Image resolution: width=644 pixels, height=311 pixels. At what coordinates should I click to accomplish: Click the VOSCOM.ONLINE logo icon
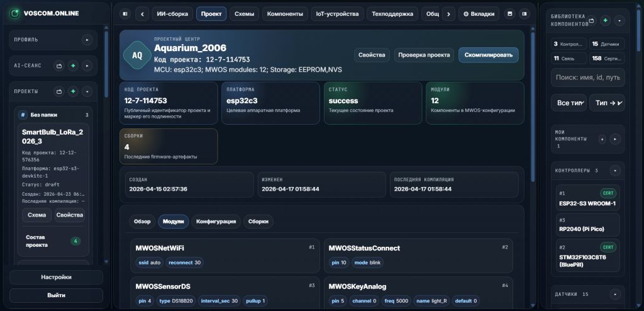pyautogui.click(x=15, y=13)
